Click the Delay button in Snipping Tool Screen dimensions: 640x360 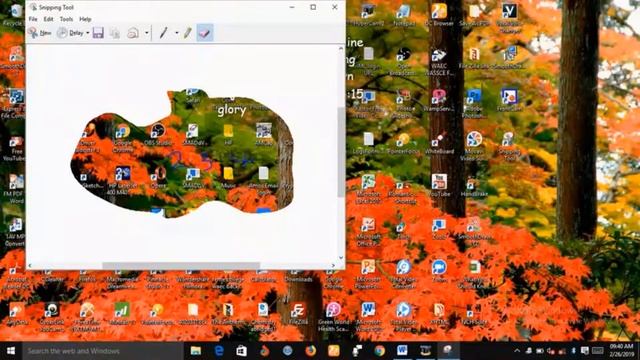coord(70,33)
